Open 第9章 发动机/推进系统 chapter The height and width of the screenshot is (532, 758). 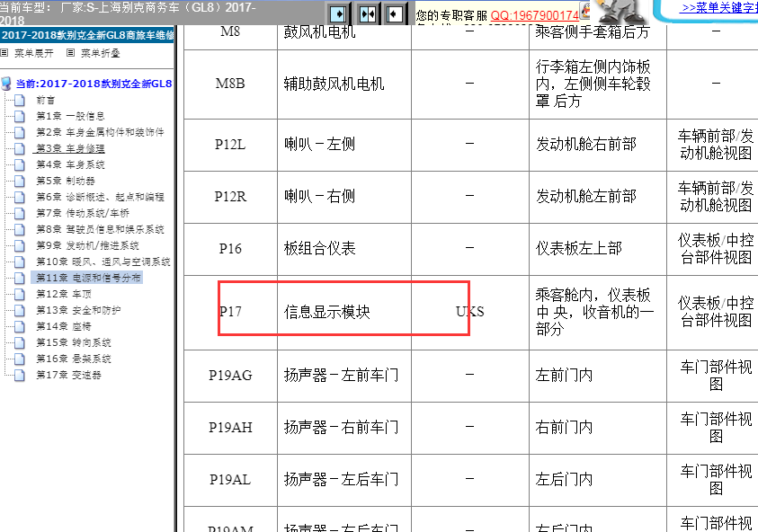[87, 246]
